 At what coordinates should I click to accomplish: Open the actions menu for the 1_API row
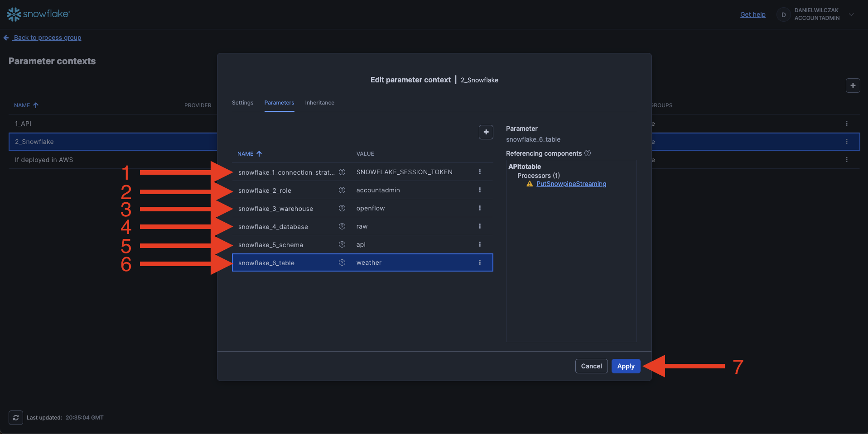846,124
